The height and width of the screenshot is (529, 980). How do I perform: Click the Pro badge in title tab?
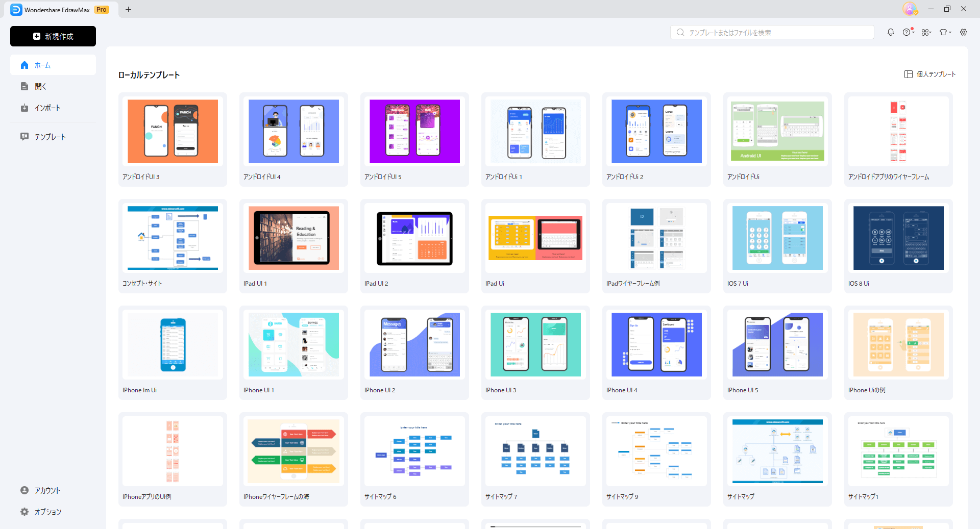point(102,10)
